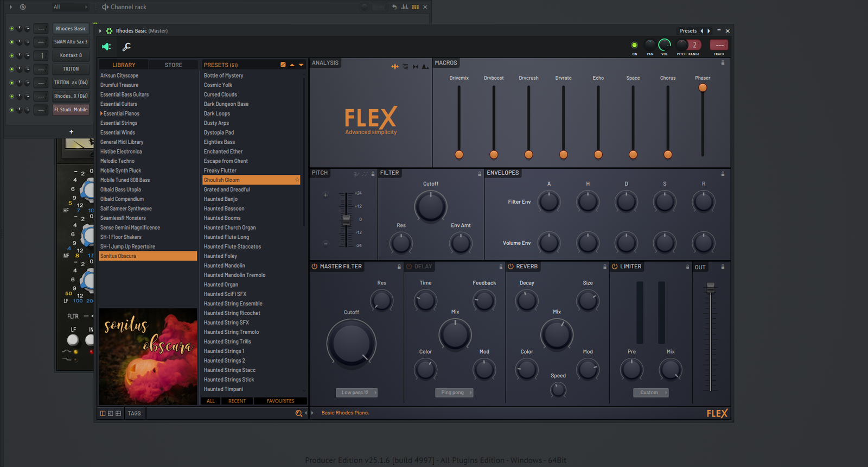Select the waveform analysis view icon

[395, 66]
